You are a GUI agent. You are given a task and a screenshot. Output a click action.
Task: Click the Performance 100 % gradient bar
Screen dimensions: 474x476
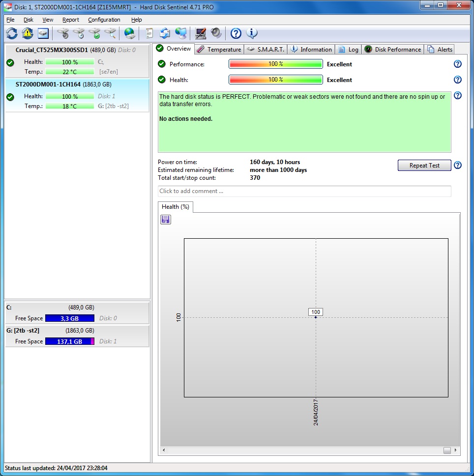[x=275, y=64]
